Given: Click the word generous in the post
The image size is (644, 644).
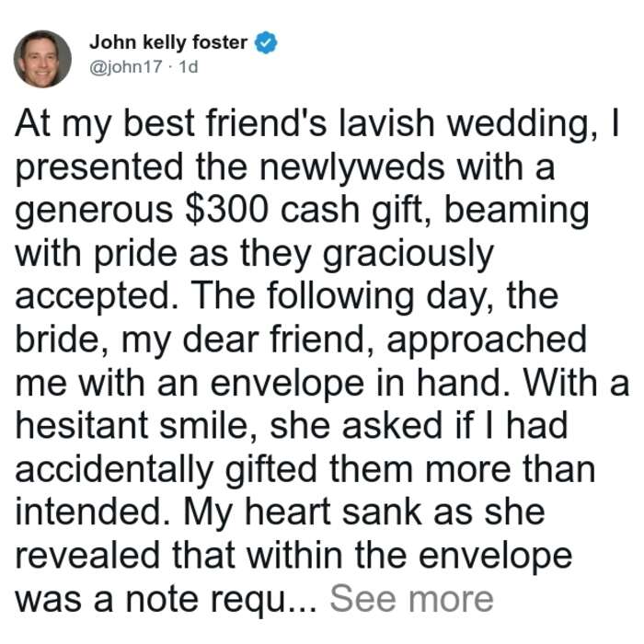Looking at the screenshot, I should coord(94,212).
